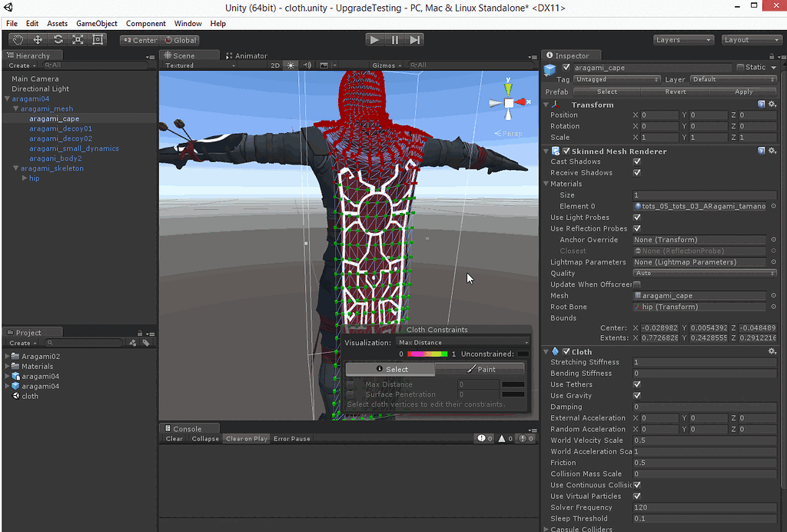The height and width of the screenshot is (532, 787).
Task: Disable the Cast Shadows checkbox
Action: [x=636, y=161]
